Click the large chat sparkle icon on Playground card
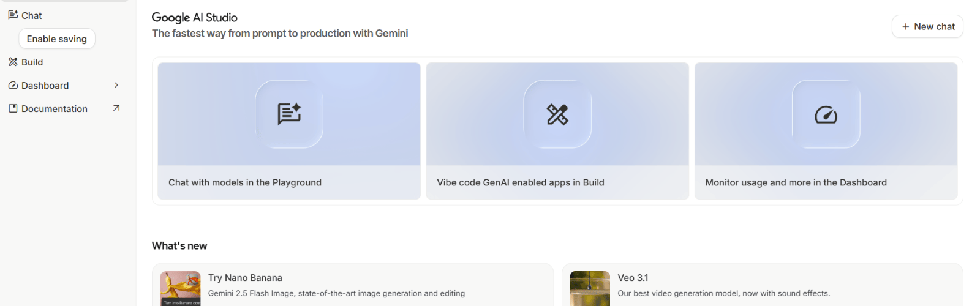 point(289,114)
